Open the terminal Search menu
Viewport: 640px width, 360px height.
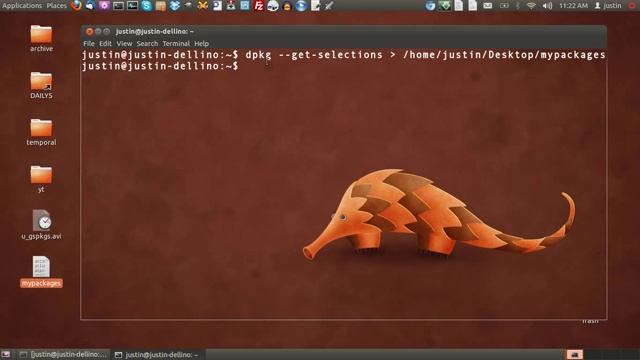[x=147, y=43]
